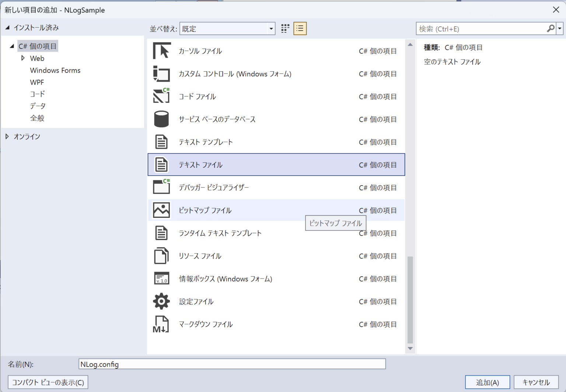This screenshot has width=566, height=392.
Task: Click the 追加(A) button
Action: [487, 382]
